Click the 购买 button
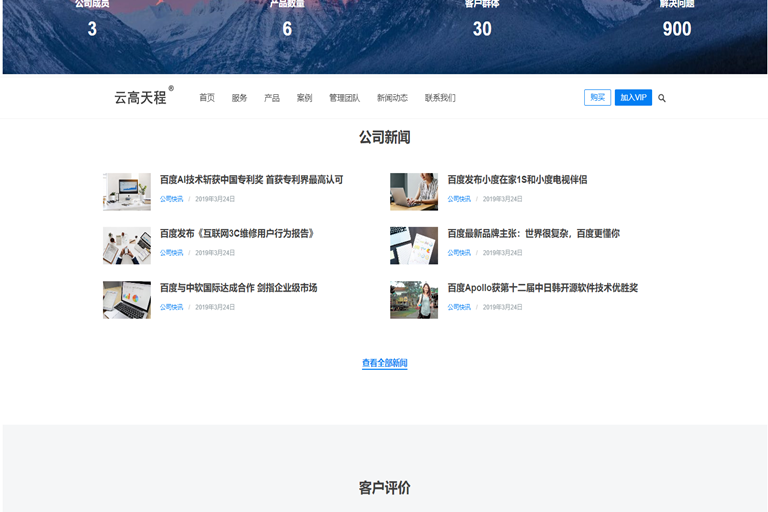Screen dimensions: 768x512 [x=597, y=98]
